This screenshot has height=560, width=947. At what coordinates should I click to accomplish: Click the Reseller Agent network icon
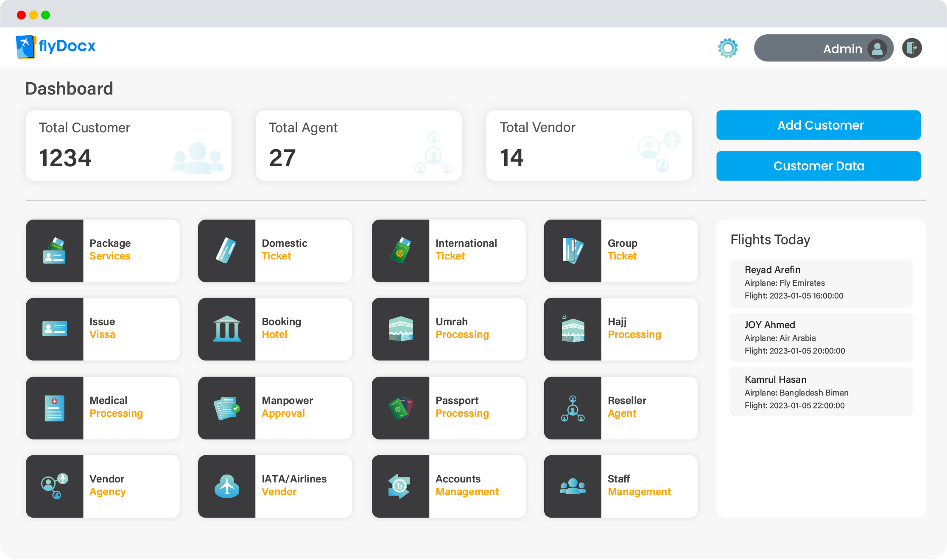[573, 408]
